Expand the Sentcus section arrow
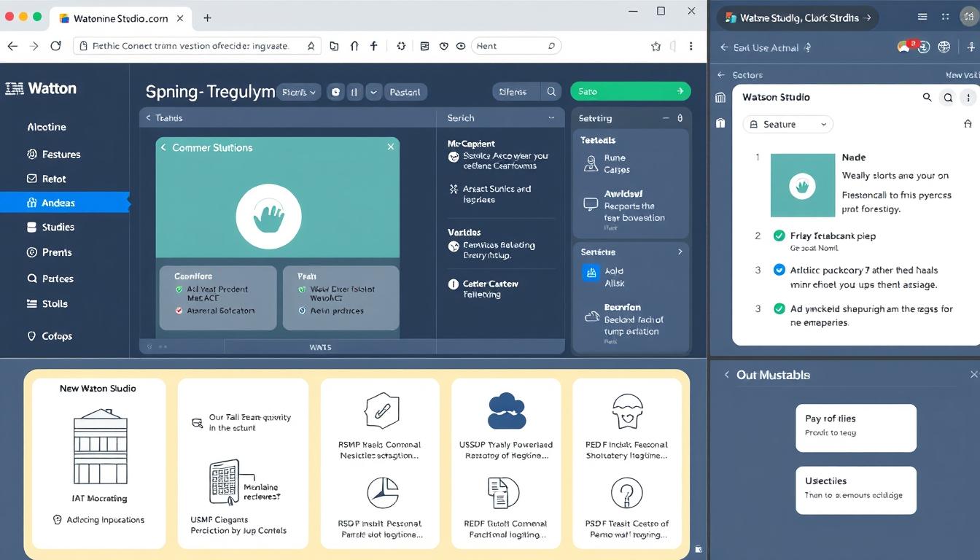The height and width of the screenshot is (560, 980). (x=680, y=252)
